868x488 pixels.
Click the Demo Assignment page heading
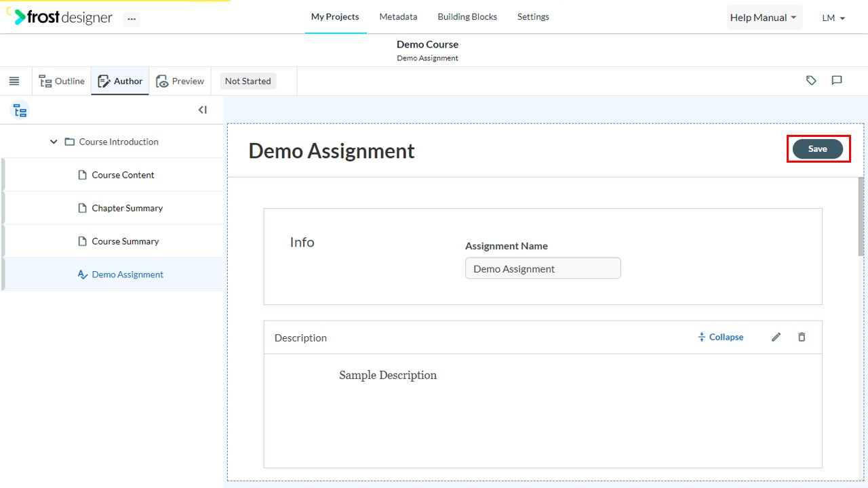(332, 150)
